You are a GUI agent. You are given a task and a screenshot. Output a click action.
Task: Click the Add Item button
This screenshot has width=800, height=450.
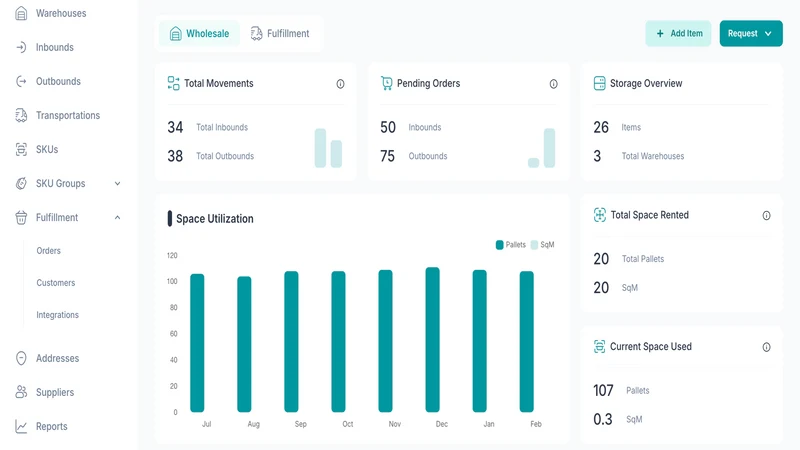click(x=678, y=34)
